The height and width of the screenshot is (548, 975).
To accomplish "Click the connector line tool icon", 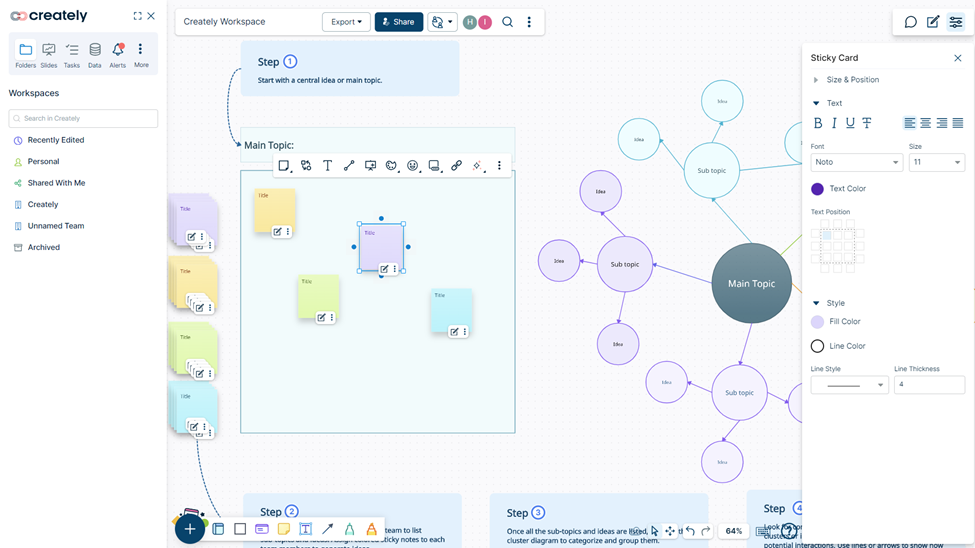I will click(349, 166).
